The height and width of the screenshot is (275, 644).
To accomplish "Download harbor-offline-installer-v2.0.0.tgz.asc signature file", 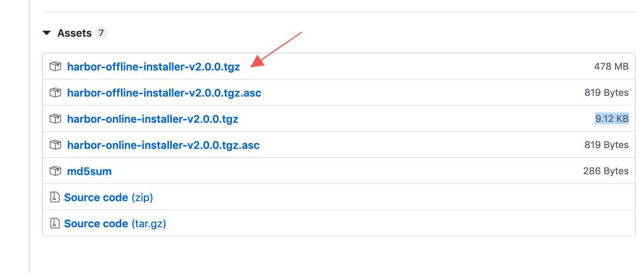I will click(x=164, y=93).
